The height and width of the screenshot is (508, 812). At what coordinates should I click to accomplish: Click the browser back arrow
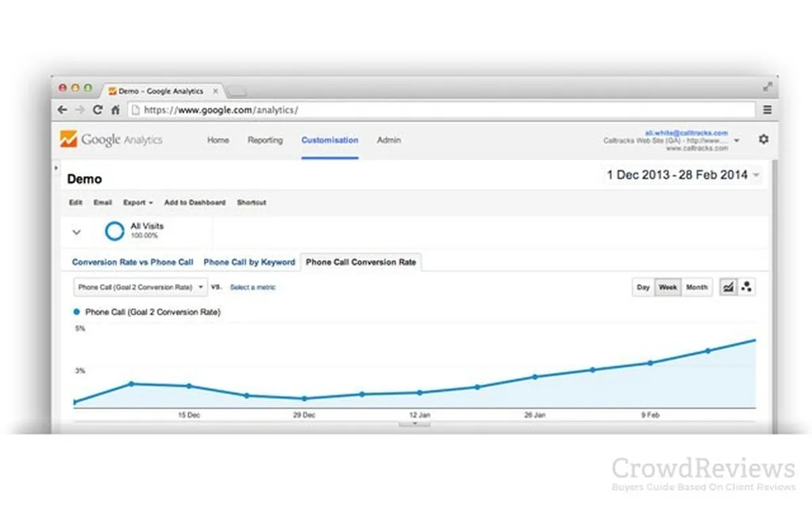(x=62, y=110)
